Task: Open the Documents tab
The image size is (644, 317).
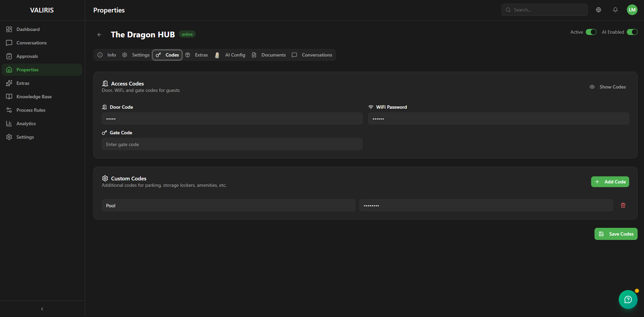Action: click(x=273, y=55)
